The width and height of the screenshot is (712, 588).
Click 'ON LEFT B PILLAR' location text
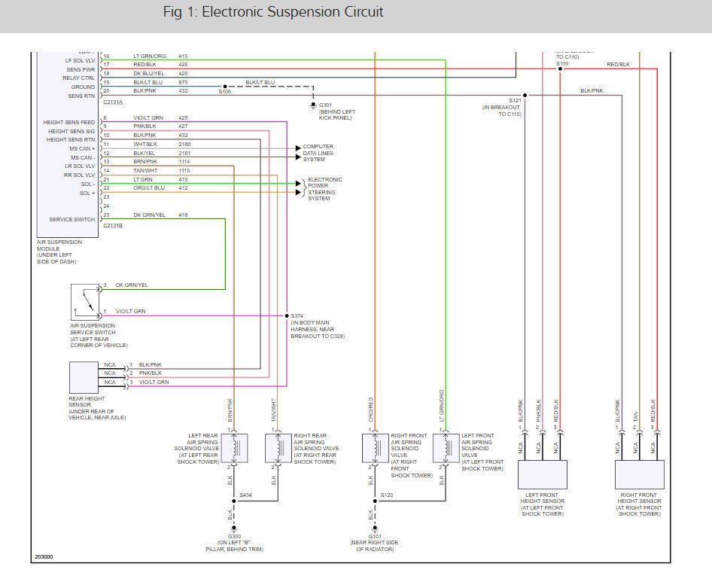click(x=234, y=546)
